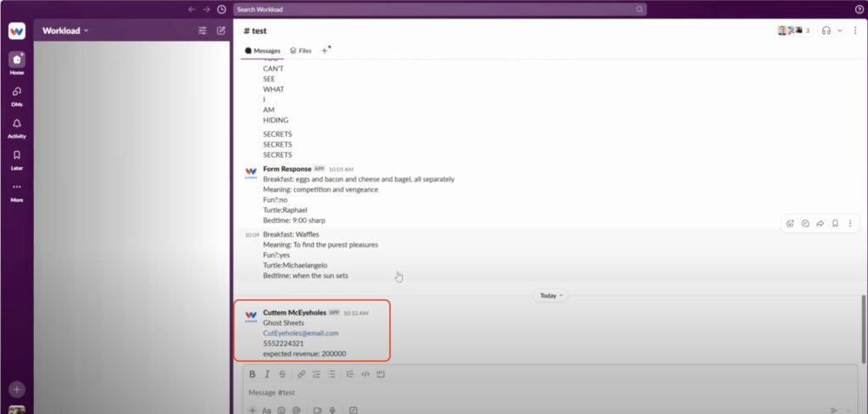
Task: Reply in thread to Waffles message
Action: pyautogui.click(x=805, y=223)
